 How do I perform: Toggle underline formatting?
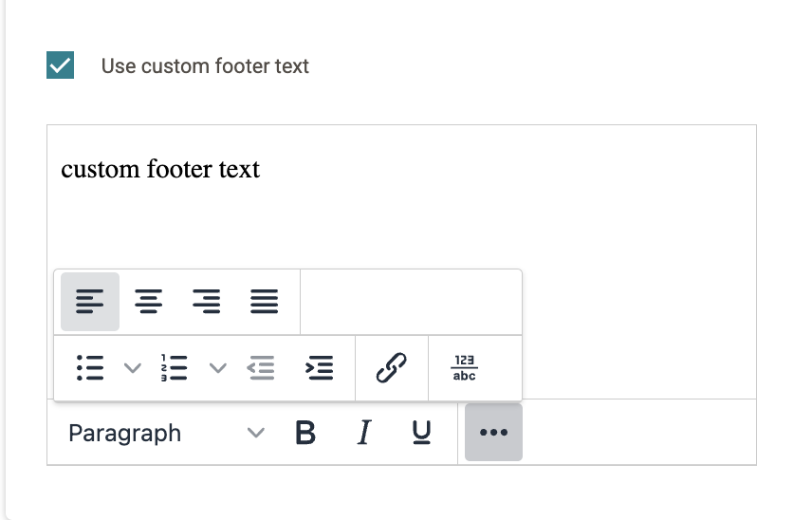[422, 433]
